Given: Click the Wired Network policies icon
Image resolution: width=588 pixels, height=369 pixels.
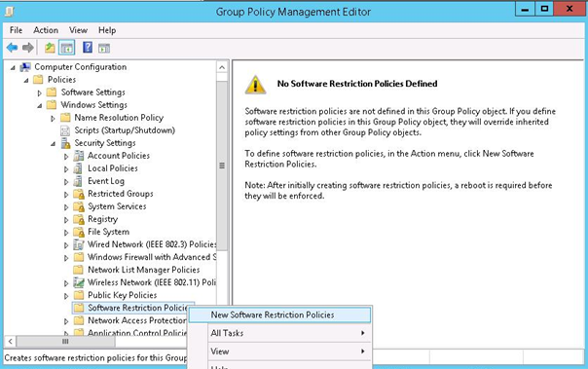Looking at the screenshot, I should [x=79, y=245].
